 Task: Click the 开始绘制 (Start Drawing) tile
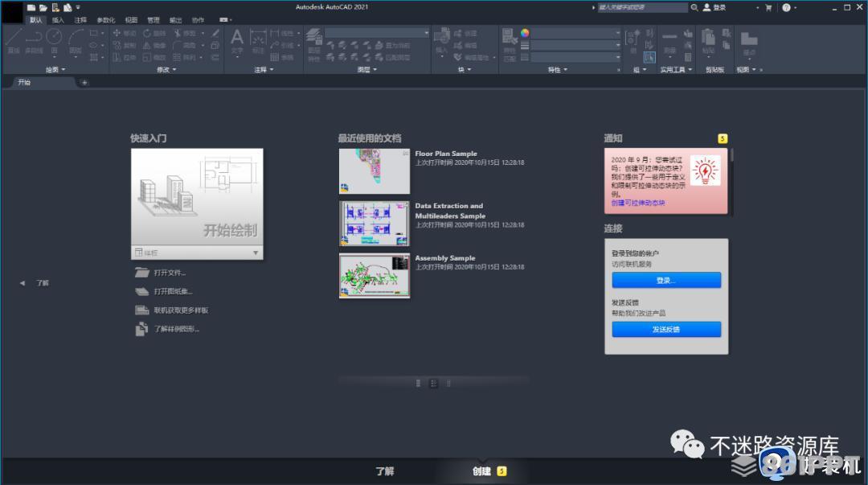pos(197,197)
